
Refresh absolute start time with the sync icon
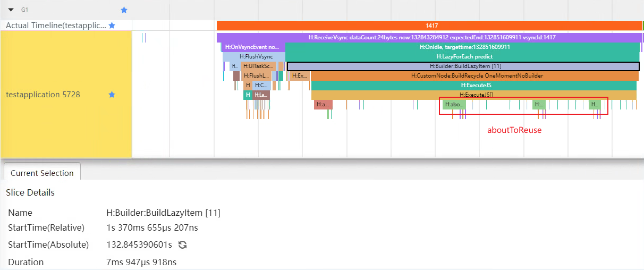(x=182, y=245)
